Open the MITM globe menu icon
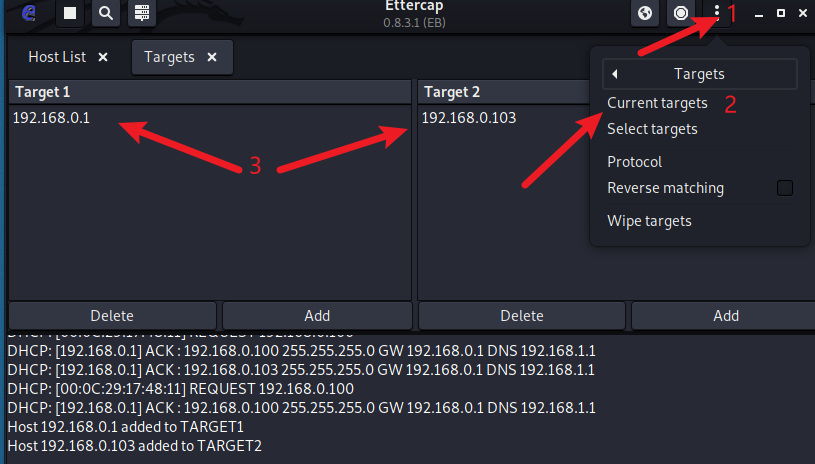This screenshot has height=464, width=815. (645, 13)
